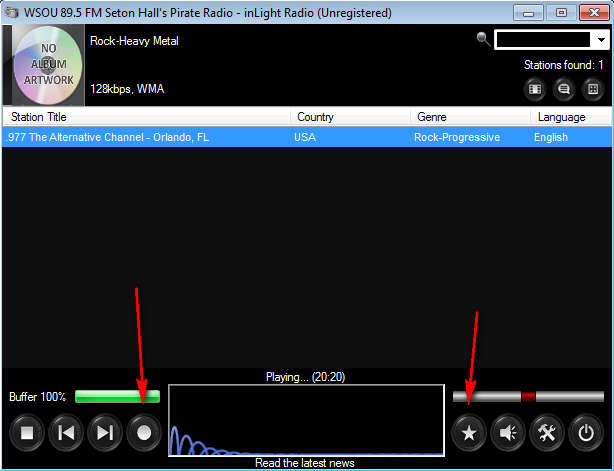Open settings with the tools icon
The height and width of the screenshot is (471, 614).
coord(546,433)
